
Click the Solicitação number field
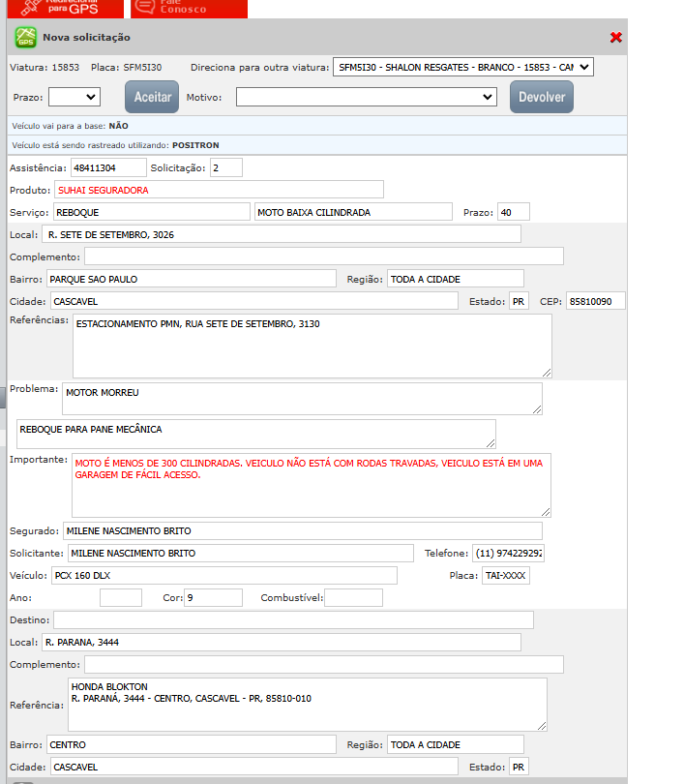pyautogui.click(x=226, y=168)
